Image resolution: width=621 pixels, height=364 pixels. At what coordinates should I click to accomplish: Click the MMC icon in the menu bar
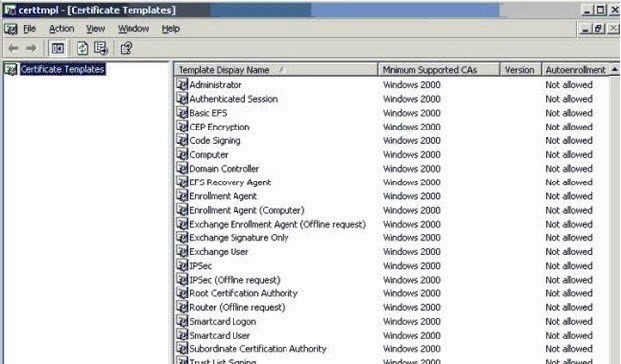point(11,29)
